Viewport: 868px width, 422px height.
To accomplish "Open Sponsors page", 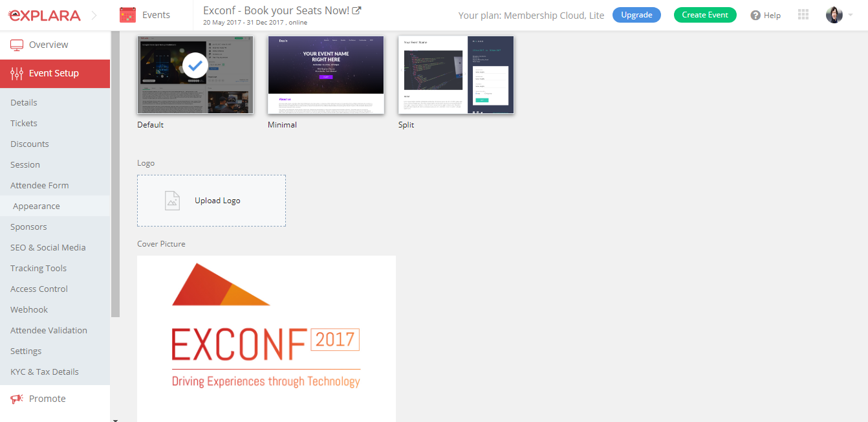I will 28,227.
